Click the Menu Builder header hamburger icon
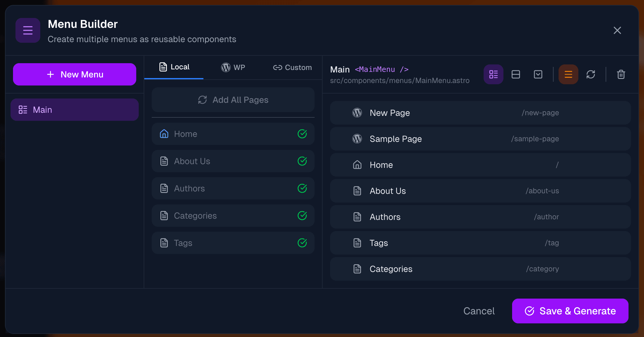Viewport: 644px width, 337px height. (x=28, y=30)
